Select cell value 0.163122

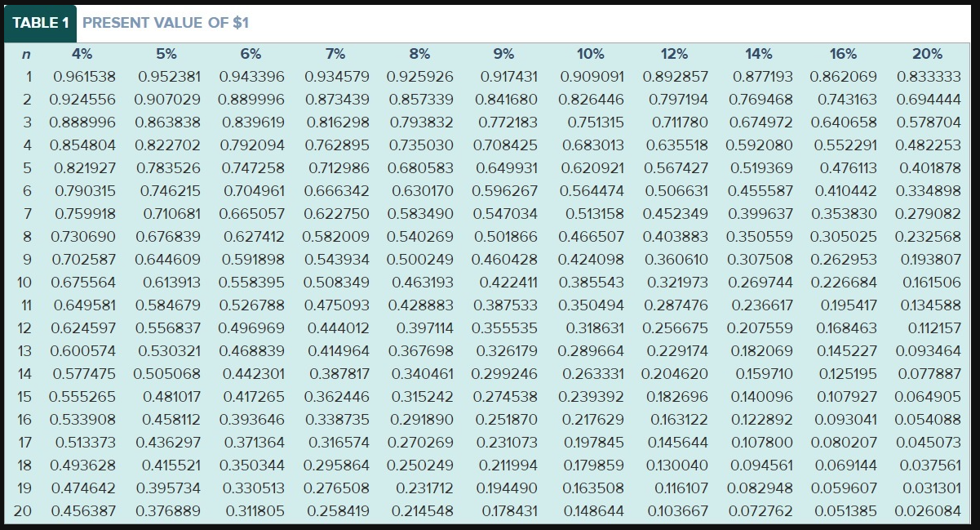680,420
